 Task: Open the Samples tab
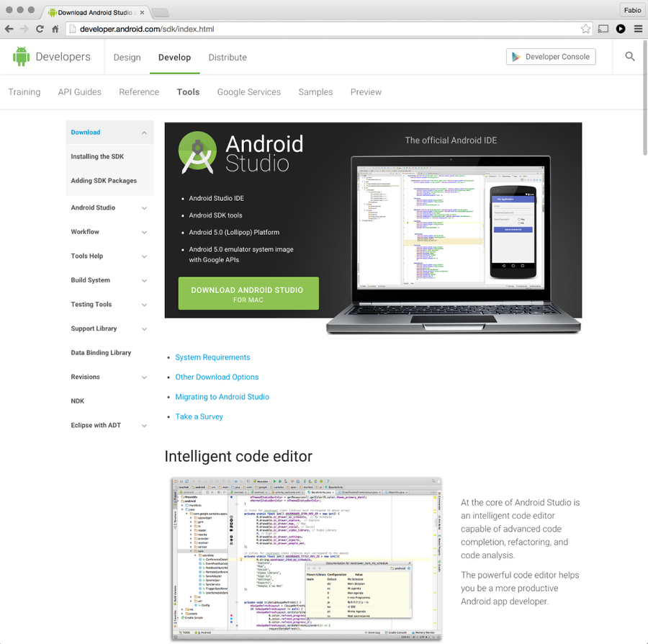click(x=315, y=91)
